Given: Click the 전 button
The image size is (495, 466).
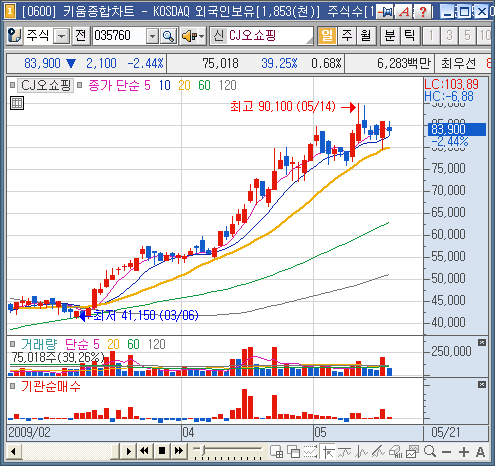Looking at the screenshot, I should click(81, 36).
